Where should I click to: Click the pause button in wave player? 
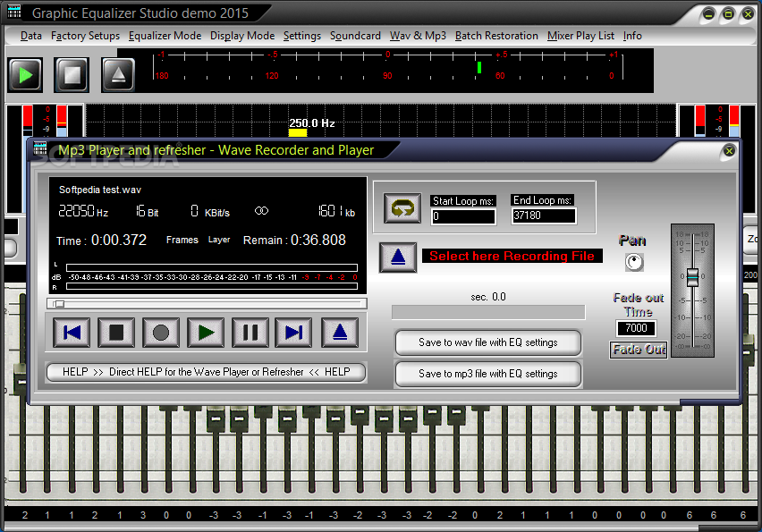coord(250,333)
